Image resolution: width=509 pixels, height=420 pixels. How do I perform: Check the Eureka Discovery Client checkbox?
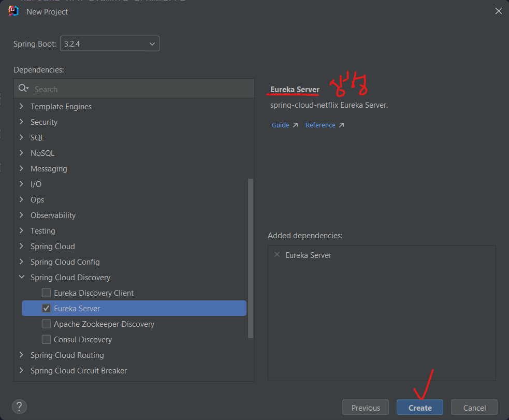click(x=47, y=293)
